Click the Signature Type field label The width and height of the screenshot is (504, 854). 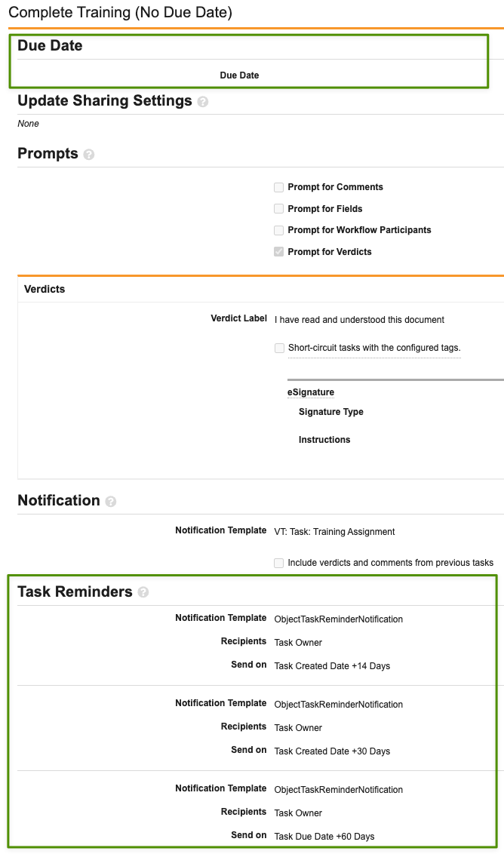tap(331, 412)
